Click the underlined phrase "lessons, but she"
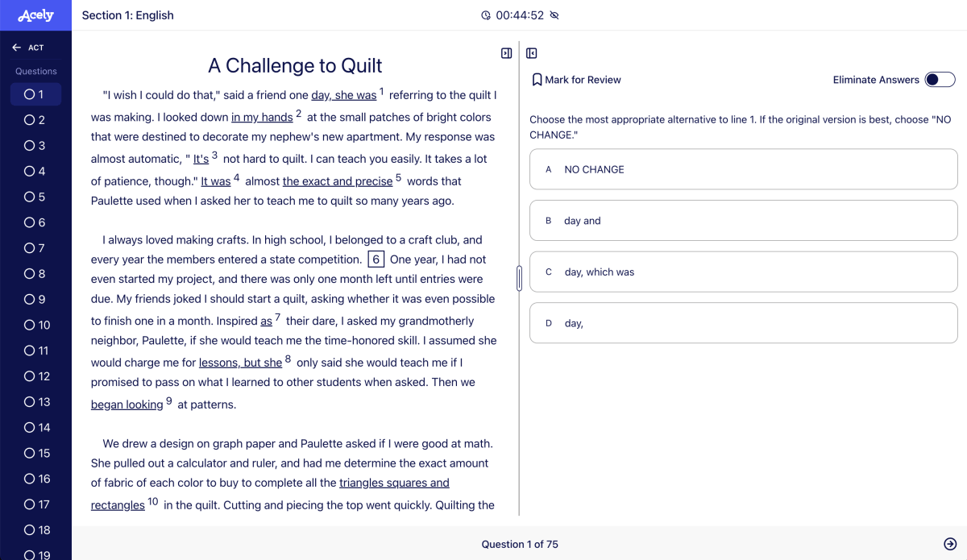Screen dimensions: 967x560 pos(240,363)
